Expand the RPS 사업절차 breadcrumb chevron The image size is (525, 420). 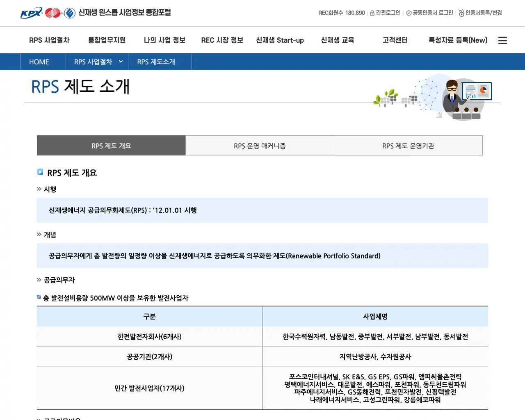[x=121, y=62]
